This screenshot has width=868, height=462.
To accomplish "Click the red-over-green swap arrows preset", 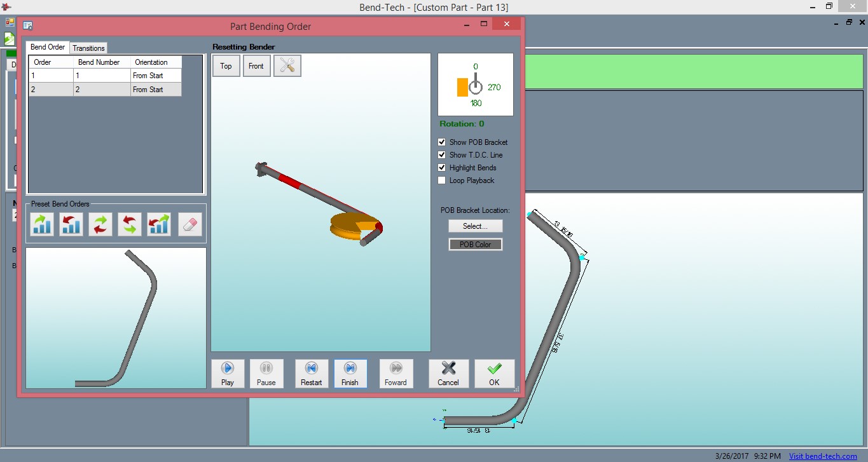I will coord(130,224).
